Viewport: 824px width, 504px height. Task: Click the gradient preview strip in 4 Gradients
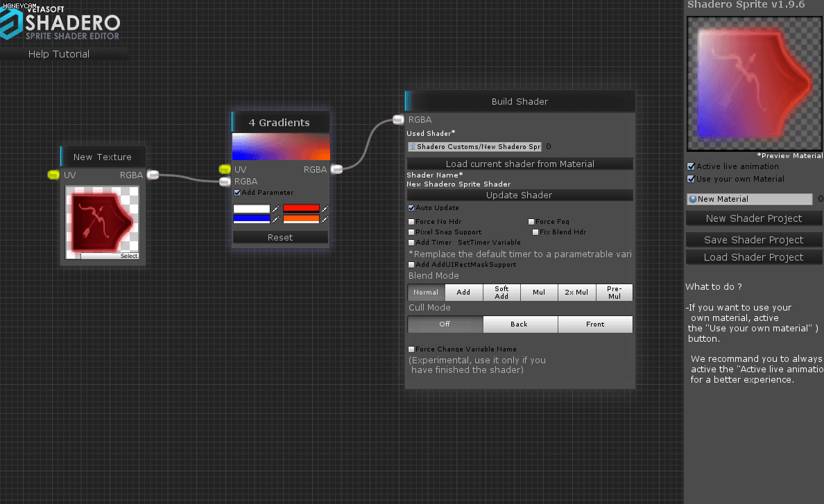coord(281,146)
